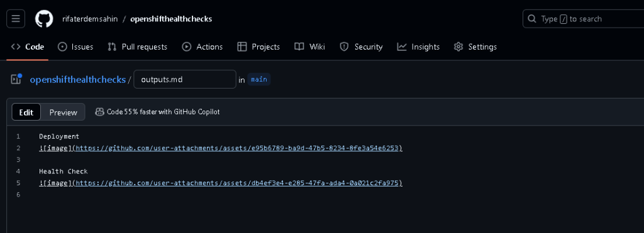The image size is (644, 233).
Task: Click the "Health Check" text on line 4
Action: coord(64,171)
